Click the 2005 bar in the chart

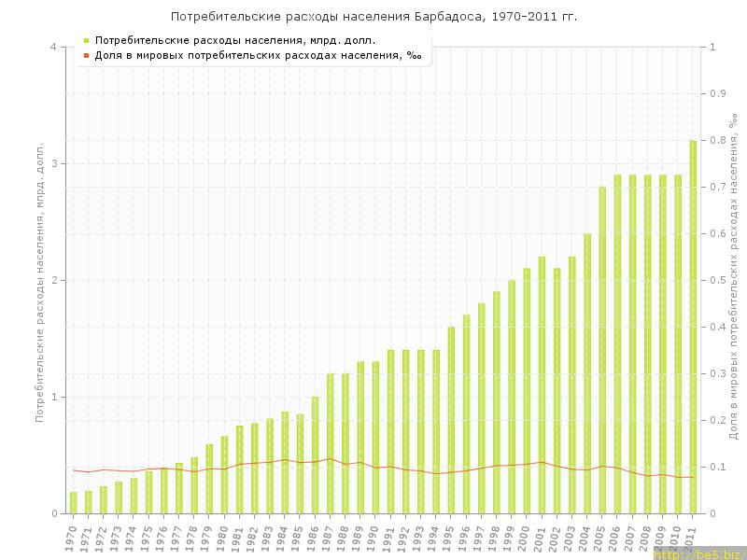[x=602, y=350]
